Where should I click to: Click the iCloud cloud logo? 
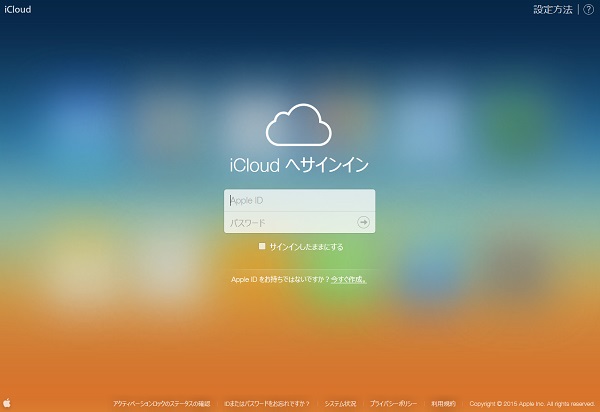point(298,125)
